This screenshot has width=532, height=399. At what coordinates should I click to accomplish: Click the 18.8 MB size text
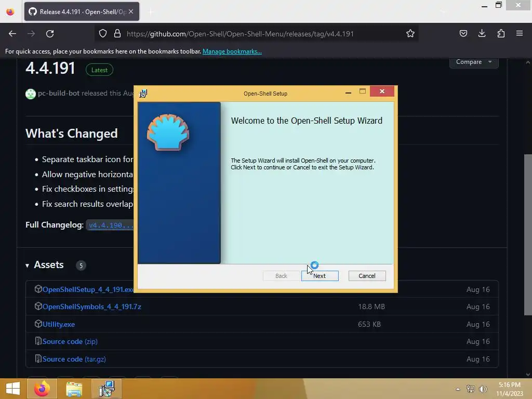pos(371,307)
